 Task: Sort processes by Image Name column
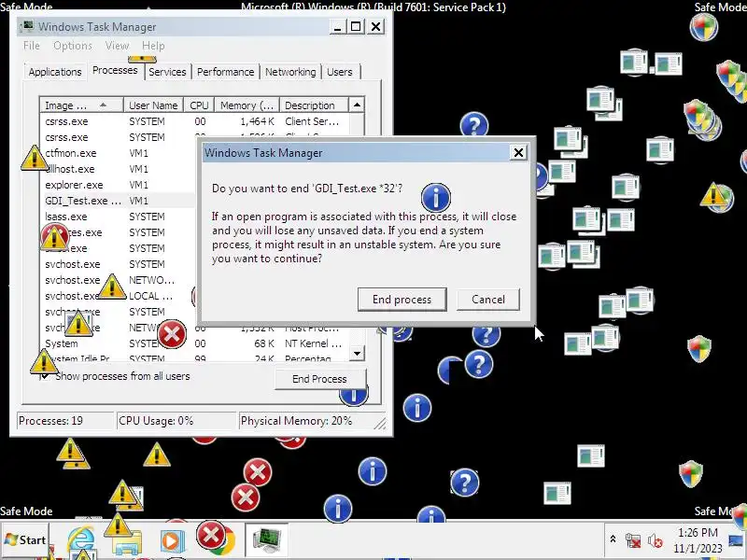point(81,105)
